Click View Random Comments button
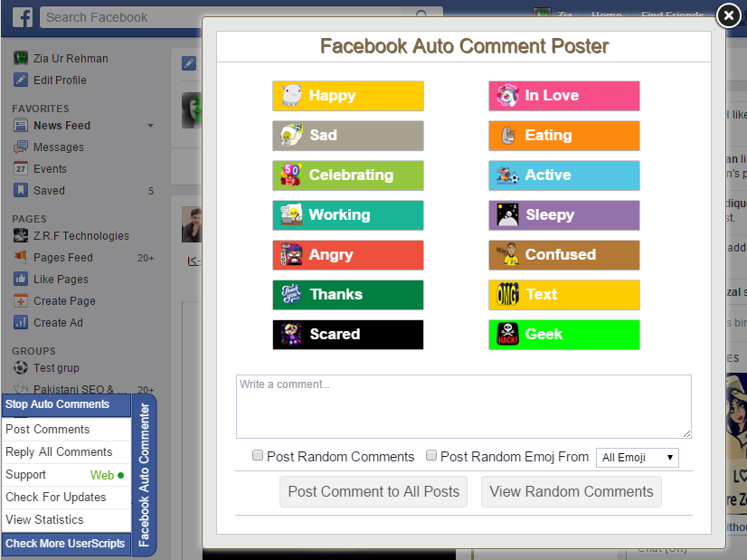 point(572,492)
